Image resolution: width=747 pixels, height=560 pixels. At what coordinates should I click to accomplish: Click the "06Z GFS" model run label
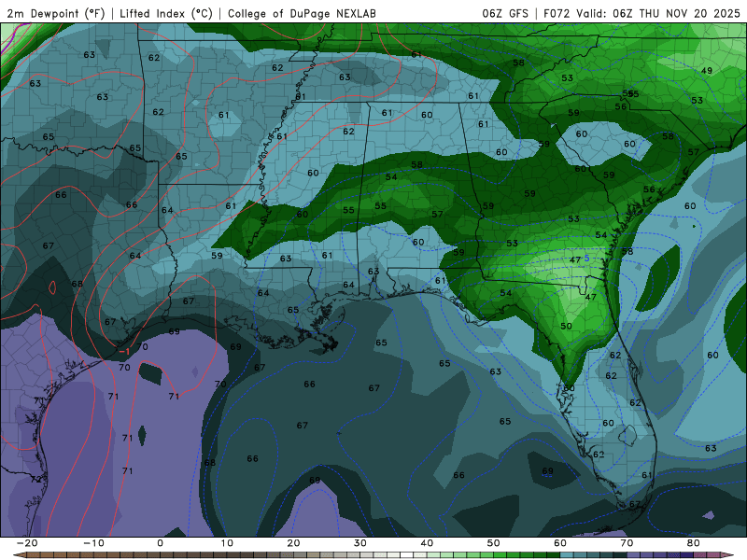pos(505,13)
